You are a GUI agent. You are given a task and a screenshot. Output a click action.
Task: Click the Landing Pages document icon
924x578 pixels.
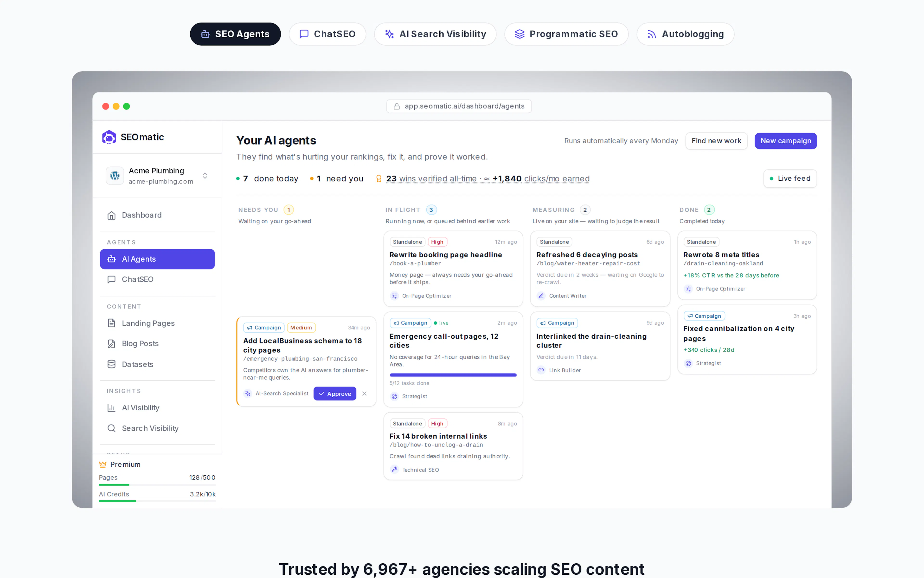[111, 323]
